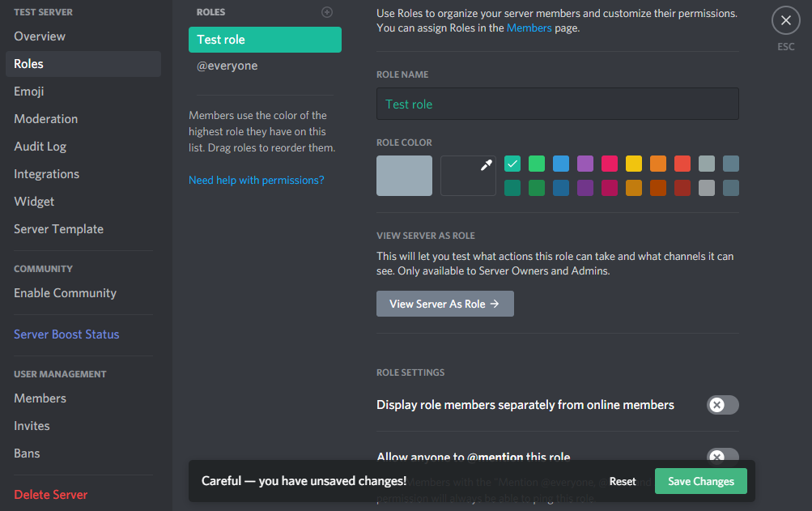This screenshot has height=511, width=812.
Task: Open the Members management page
Action: coord(83,398)
